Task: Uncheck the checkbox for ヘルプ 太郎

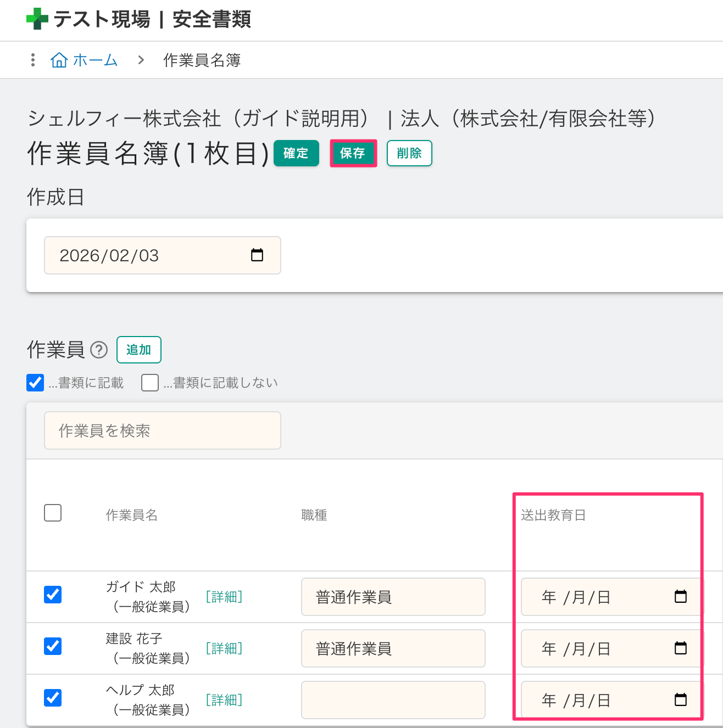Action: click(53, 698)
